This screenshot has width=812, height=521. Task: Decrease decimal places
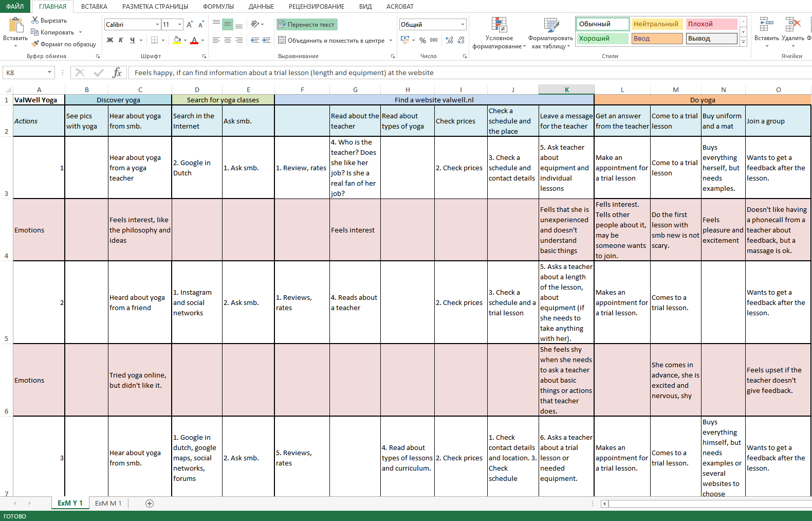tap(461, 40)
